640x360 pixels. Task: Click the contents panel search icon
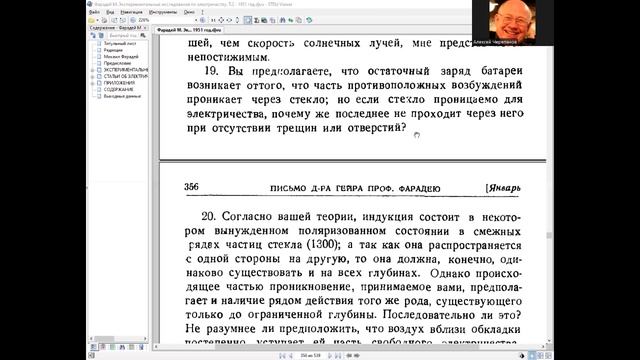[x=143, y=36]
